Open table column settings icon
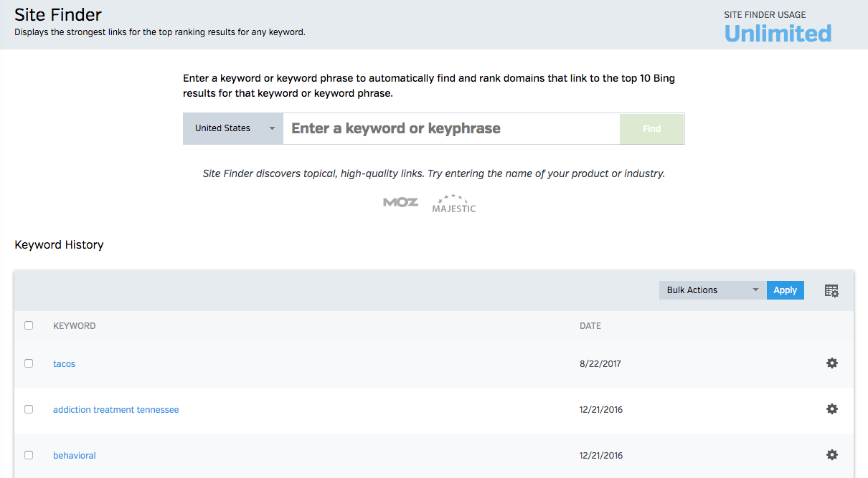 pyautogui.click(x=831, y=291)
